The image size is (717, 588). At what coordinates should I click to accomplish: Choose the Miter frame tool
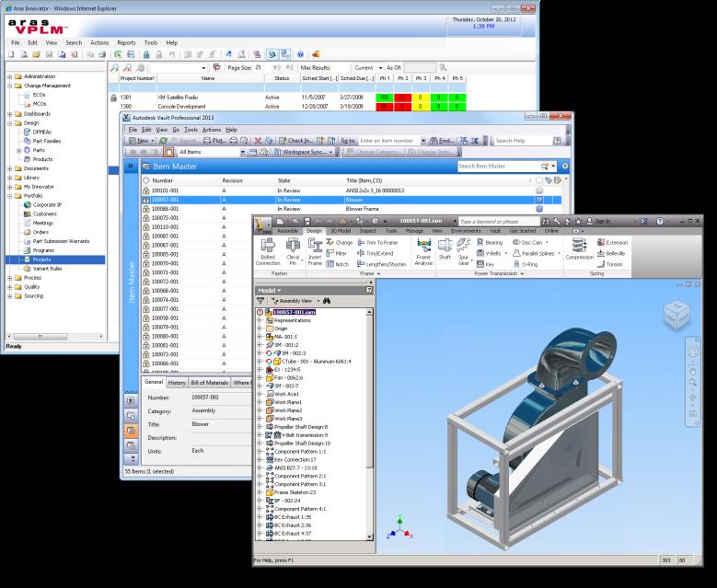pyautogui.click(x=337, y=253)
